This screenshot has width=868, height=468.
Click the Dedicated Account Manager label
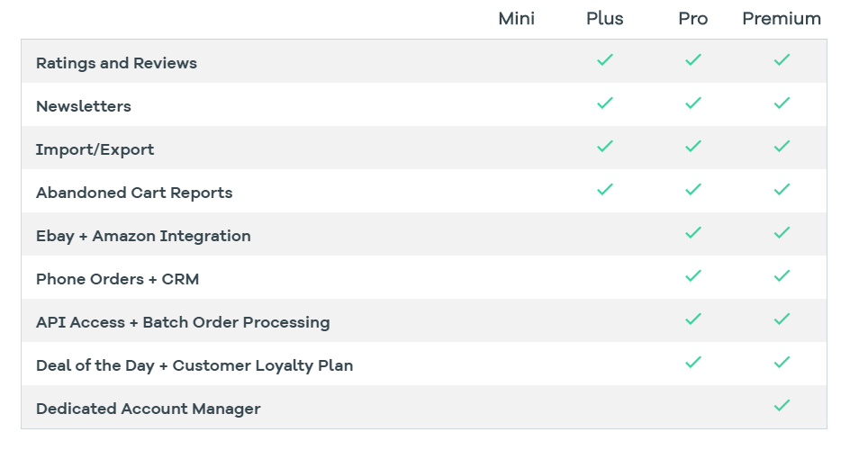(149, 409)
